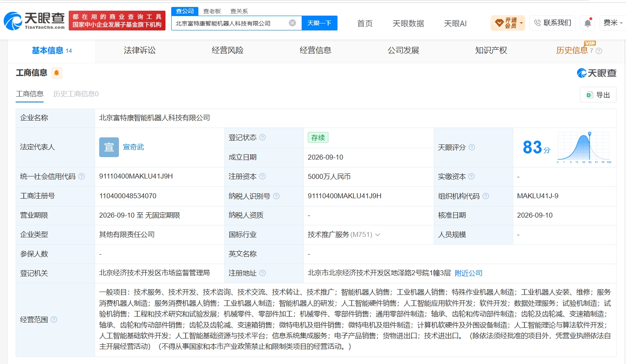Viewport: 626px width, 364px height.
Task: Click the 天眼查 watermark logo beside 工商信息
Action: 596,73
